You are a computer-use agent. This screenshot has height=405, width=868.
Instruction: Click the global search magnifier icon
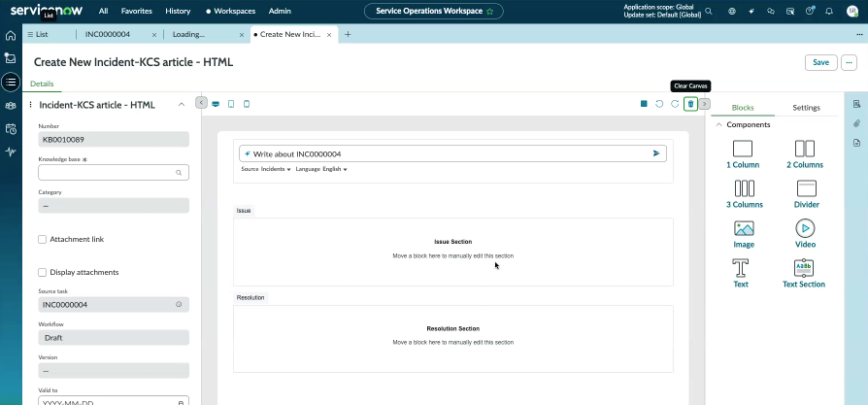click(x=709, y=11)
